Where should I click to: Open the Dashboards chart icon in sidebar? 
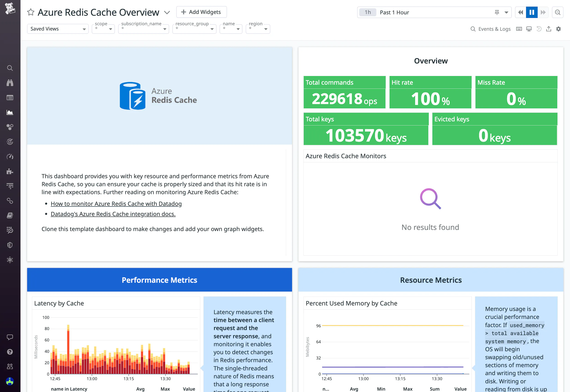click(10, 112)
